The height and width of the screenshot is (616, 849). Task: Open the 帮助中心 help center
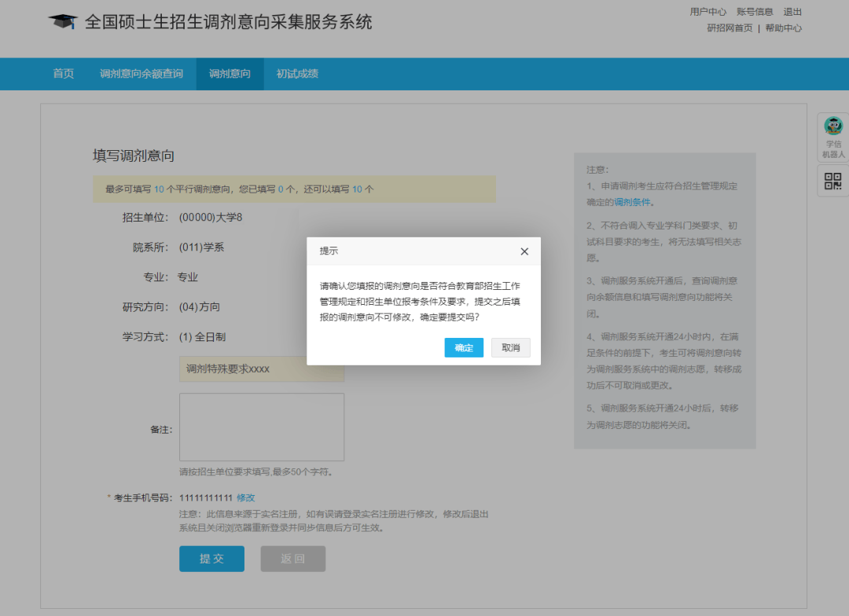click(783, 27)
